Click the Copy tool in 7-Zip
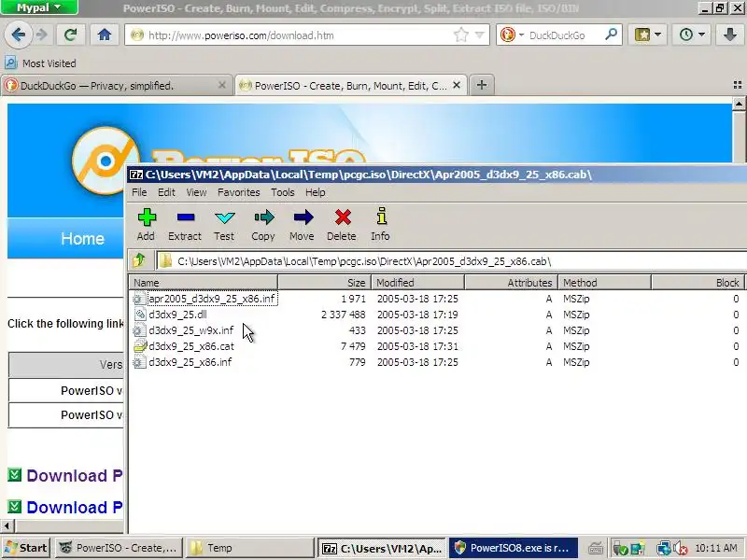747x560 pixels. click(263, 225)
